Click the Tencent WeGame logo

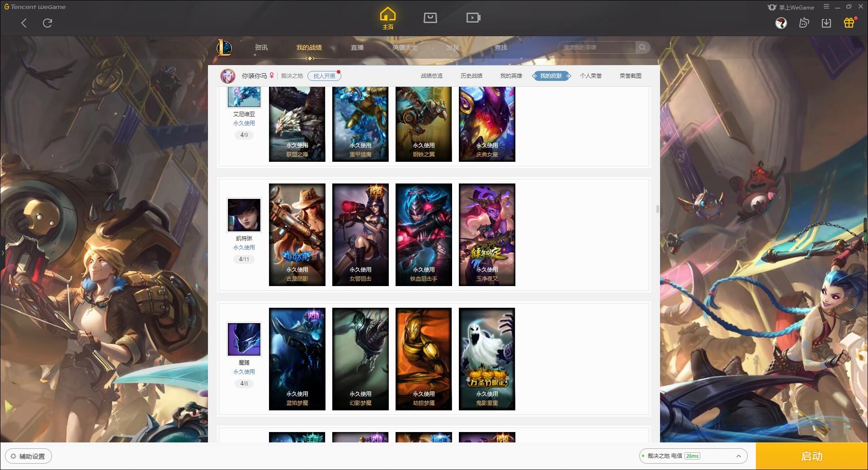(x=35, y=7)
